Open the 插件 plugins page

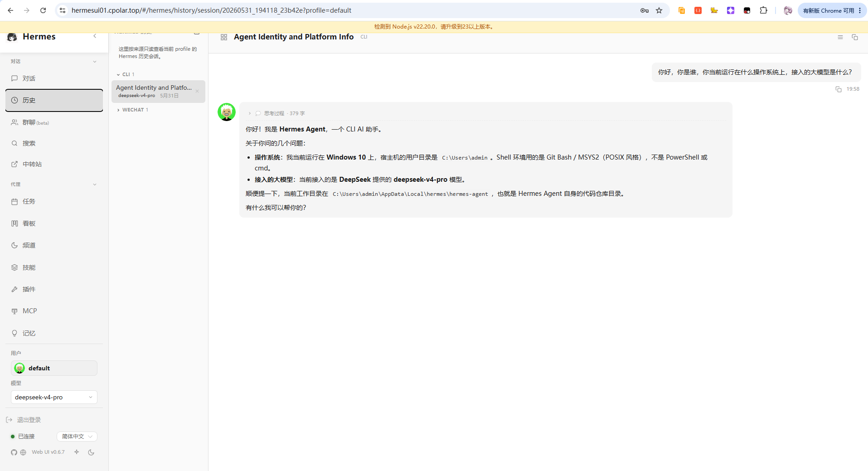coord(54,289)
